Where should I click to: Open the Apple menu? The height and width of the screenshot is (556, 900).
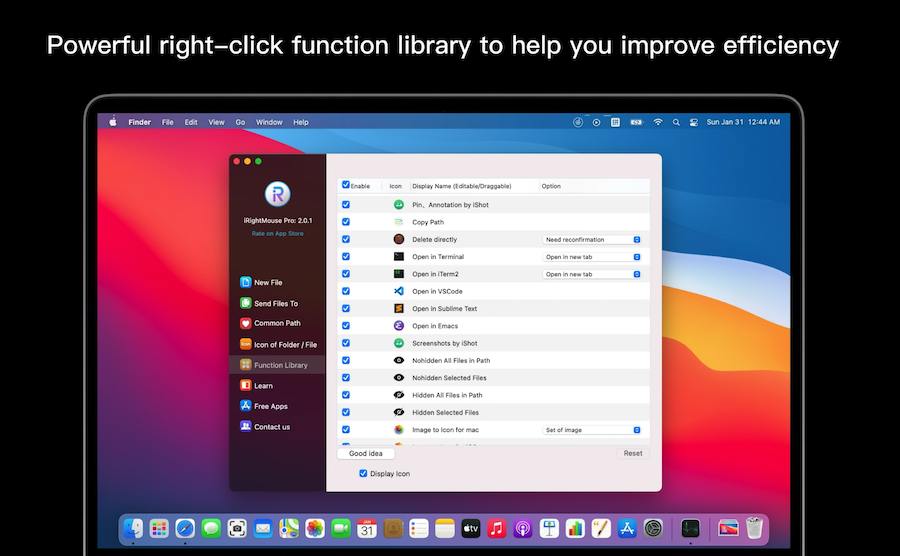(x=113, y=122)
